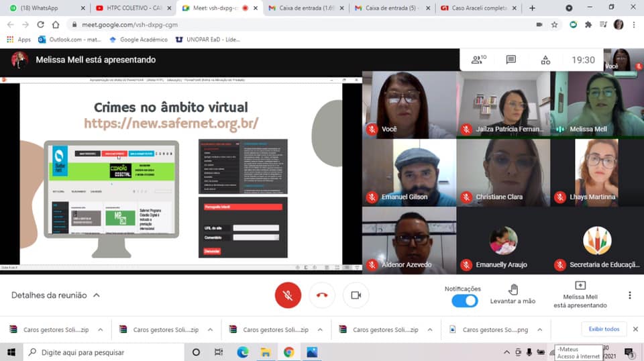
Task: Open the meeting chat icon
Action: [x=511, y=60]
